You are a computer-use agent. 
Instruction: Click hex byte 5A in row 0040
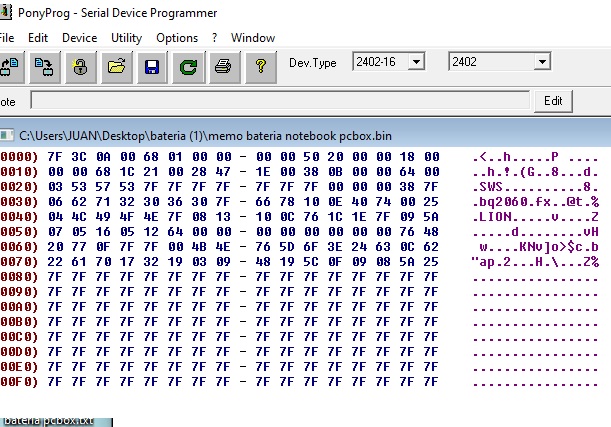[x=431, y=217]
